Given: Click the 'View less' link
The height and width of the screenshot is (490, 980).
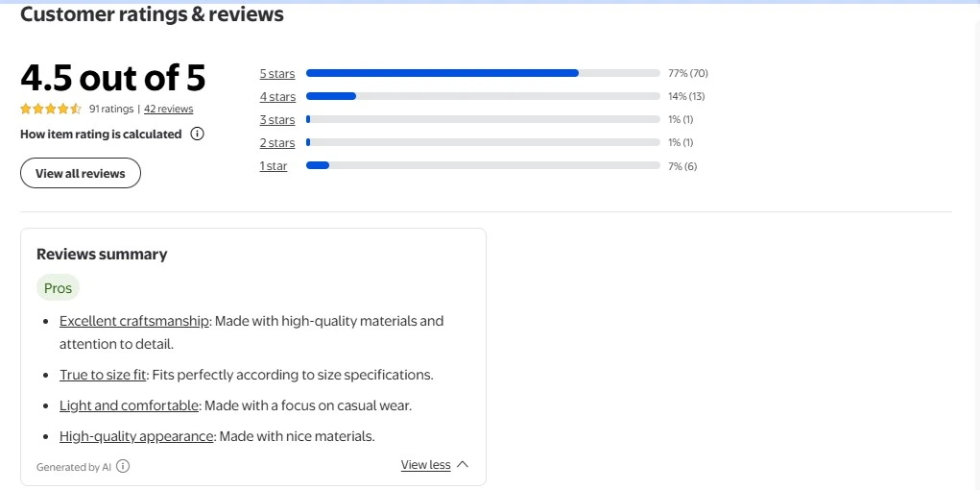Looking at the screenshot, I should tap(425, 465).
